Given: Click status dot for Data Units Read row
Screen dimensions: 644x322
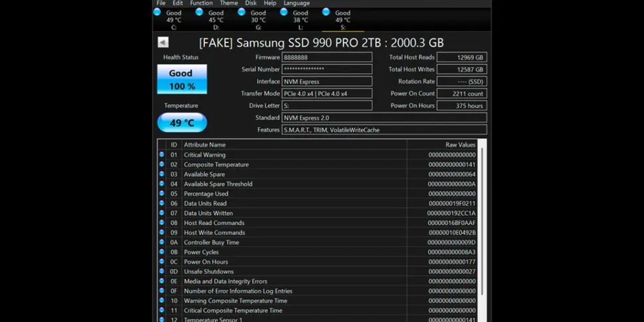Looking at the screenshot, I should [x=162, y=203].
